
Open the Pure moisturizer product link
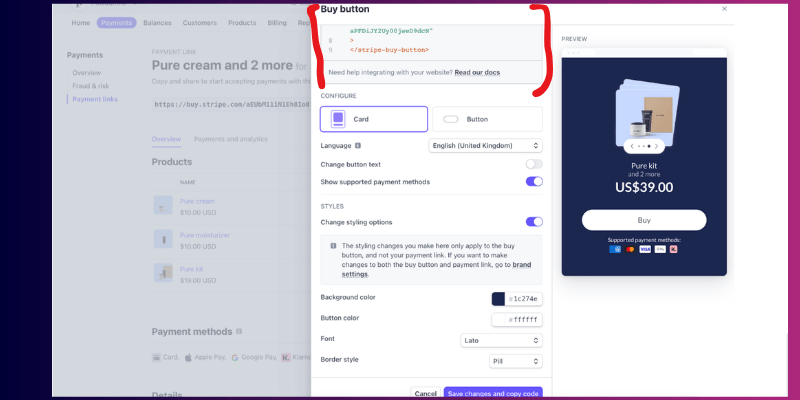[205, 235]
